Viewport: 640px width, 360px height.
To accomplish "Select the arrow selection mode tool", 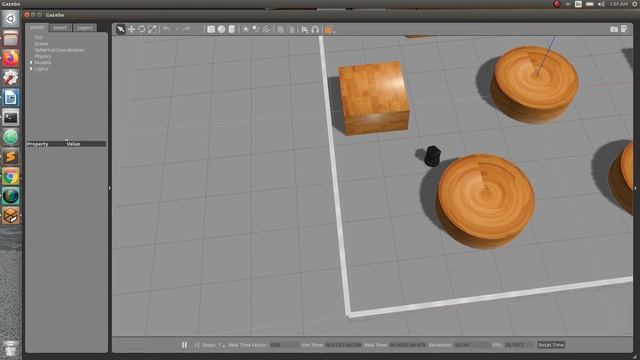I will [x=120, y=29].
